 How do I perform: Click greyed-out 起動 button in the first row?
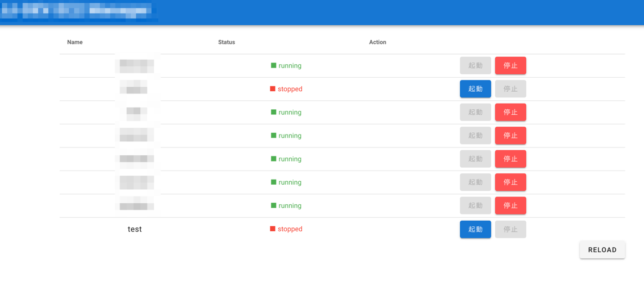tap(475, 66)
